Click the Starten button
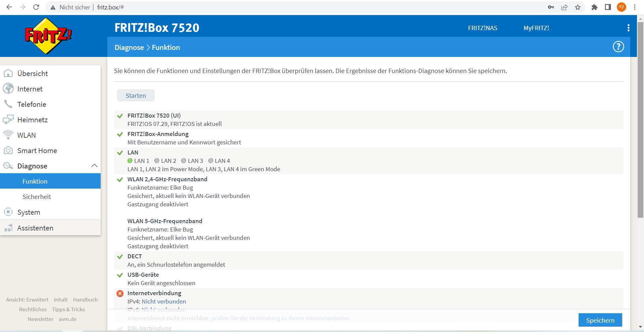Screen dimensions: 644x332 coord(136,95)
